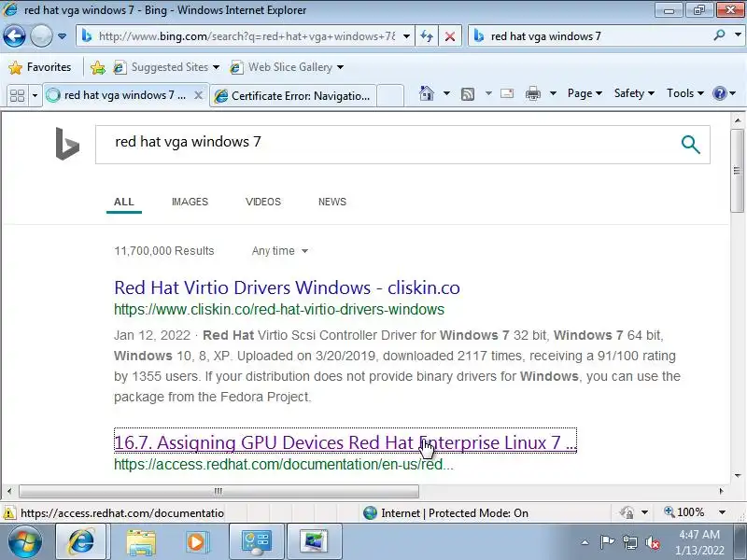Screen dimensions: 747x560
Task: Launch Windows Media Player from taskbar
Action: point(197,542)
